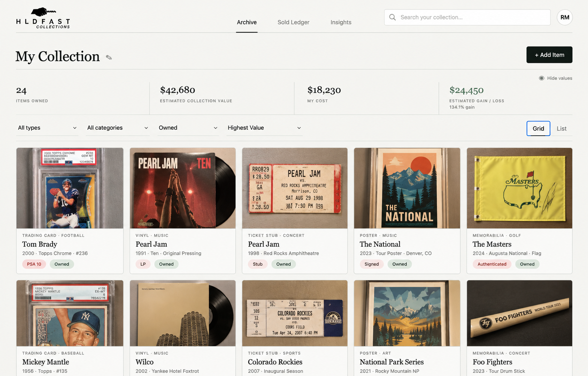Viewport: 588px width, 376px height.
Task: Click the LP badge on Pearl Jam vinyl
Action: (143, 264)
